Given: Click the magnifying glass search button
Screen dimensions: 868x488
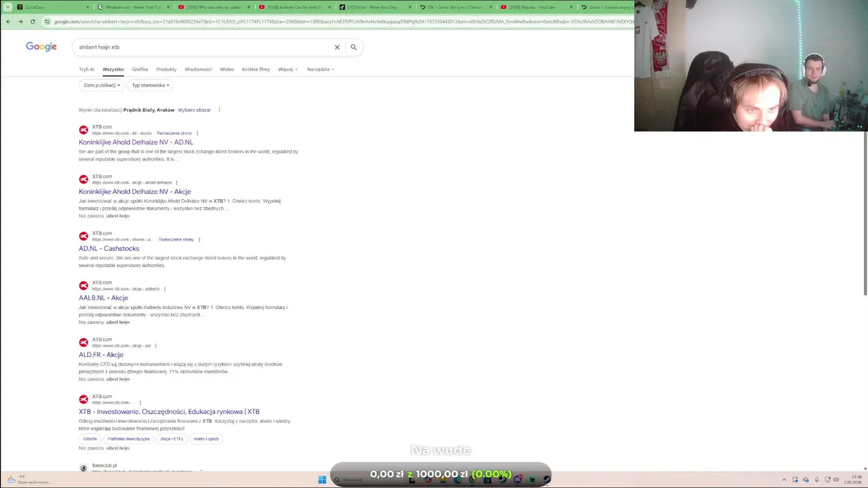Looking at the screenshot, I should (353, 47).
